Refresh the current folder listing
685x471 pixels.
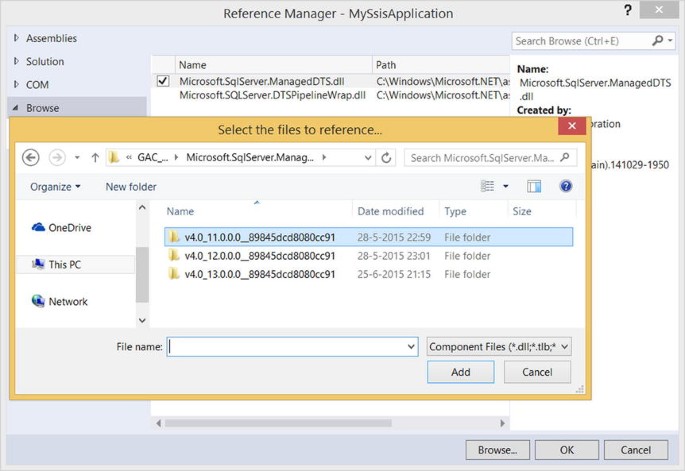[x=386, y=158]
